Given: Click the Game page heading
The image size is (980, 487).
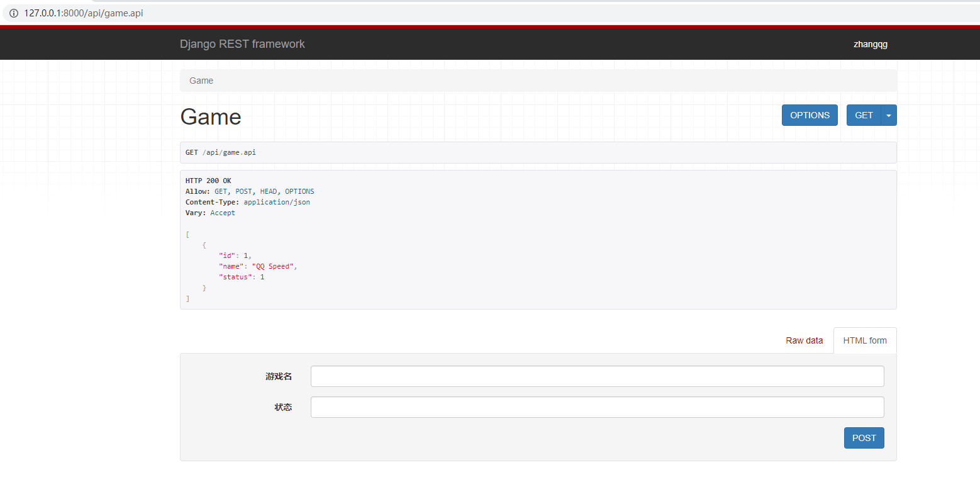Looking at the screenshot, I should 211,117.
